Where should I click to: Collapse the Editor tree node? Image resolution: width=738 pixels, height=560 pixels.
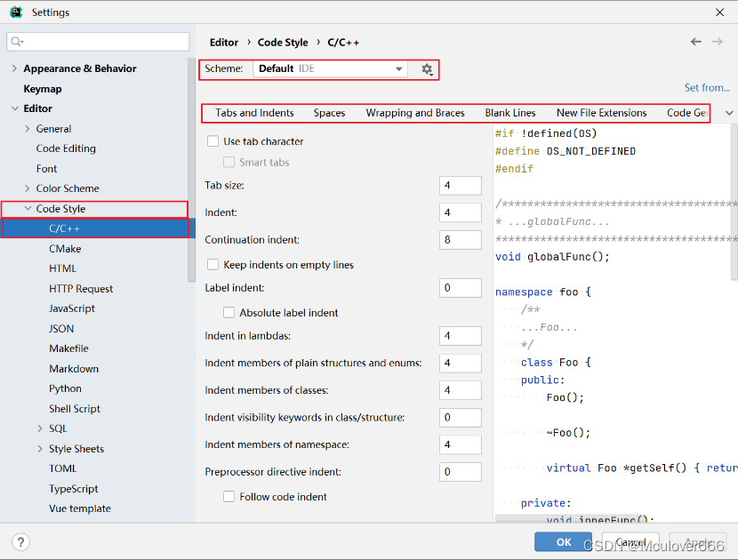click(x=14, y=108)
